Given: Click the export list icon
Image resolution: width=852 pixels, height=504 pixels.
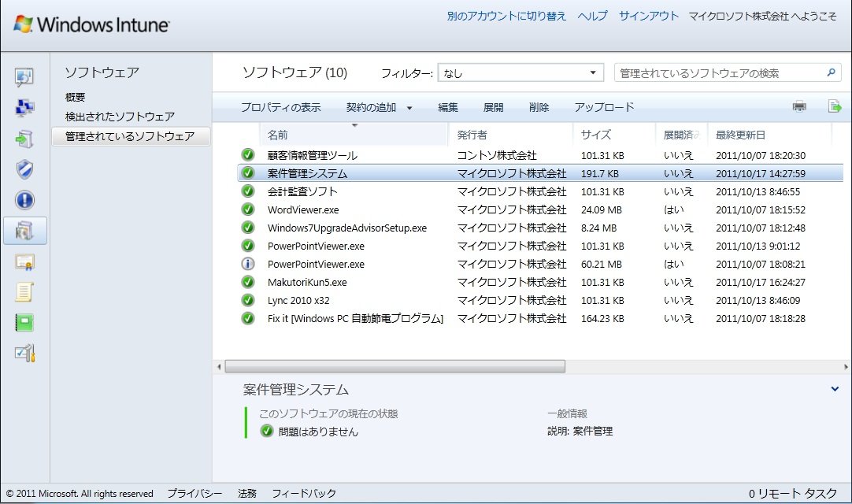Looking at the screenshot, I should point(834,106).
